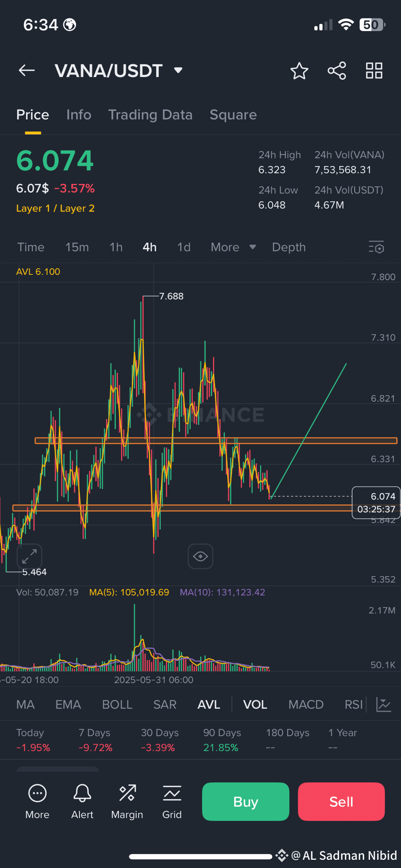Tap the 90 Days 21.85% performance
Image resolution: width=401 pixels, height=868 pixels.
tap(222, 740)
